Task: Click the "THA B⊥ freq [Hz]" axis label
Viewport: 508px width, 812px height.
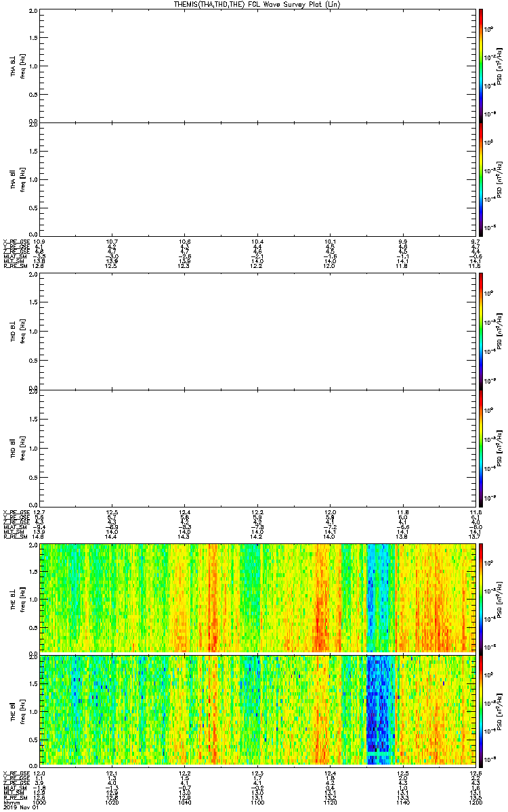Action: click(17, 66)
